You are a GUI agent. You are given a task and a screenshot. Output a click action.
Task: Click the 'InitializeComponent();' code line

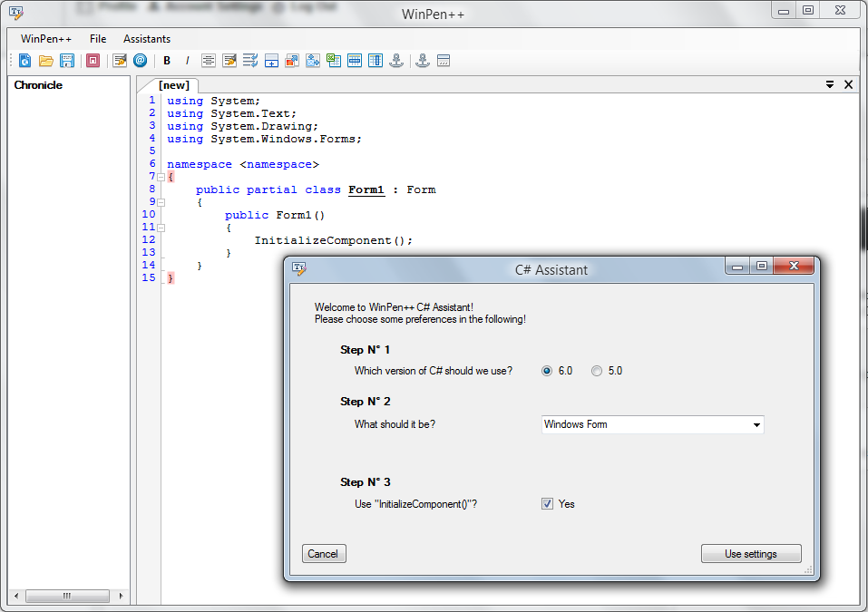[x=333, y=240]
